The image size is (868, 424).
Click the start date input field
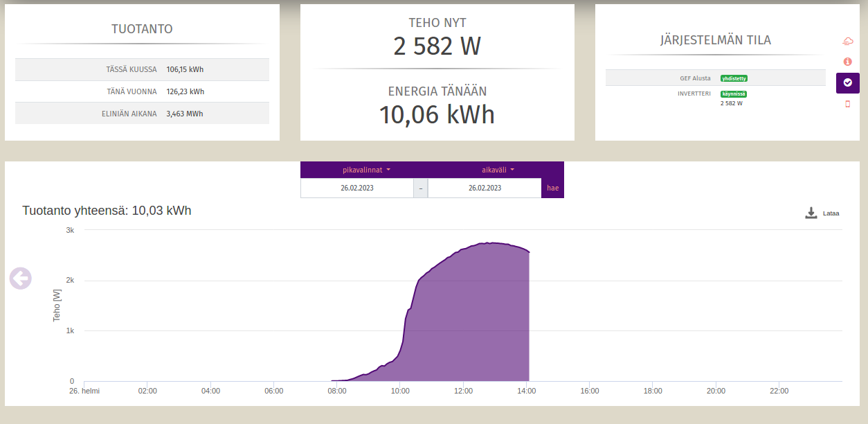click(356, 188)
